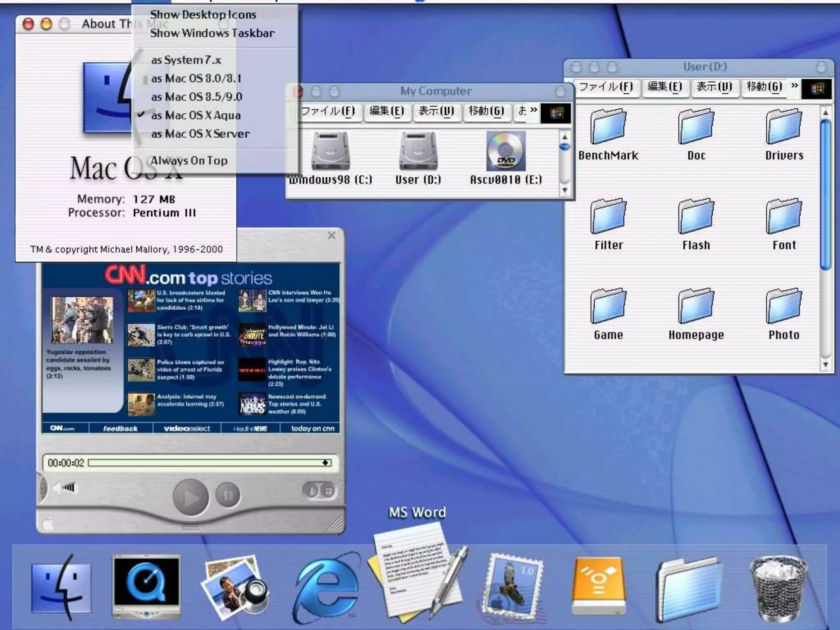Open the Finder face dock icon

point(61,587)
